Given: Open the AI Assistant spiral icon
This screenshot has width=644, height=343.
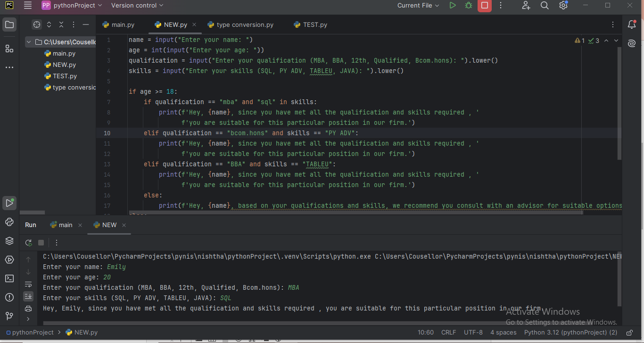Looking at the screenshot, I should tap(632, 43).
